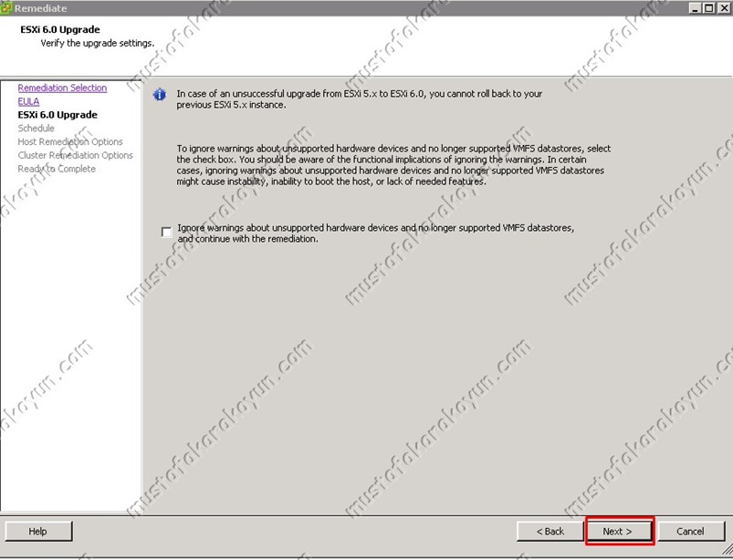This screenshot has width=733, height=560.
Task: Click the blue information icon
Action: 160,95
